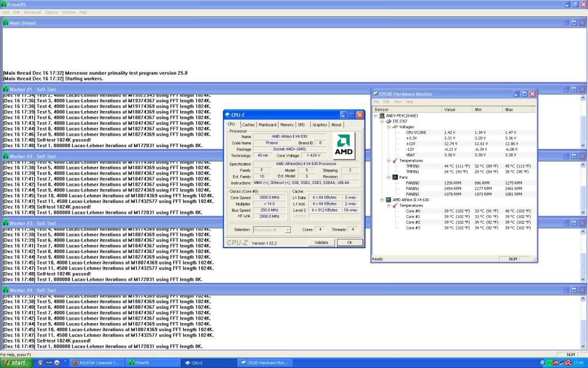588x368 pixels.
Task: Click the Sensor column header in Hardware Monitor
Action: pyautogui.click(x=407, y=109)
